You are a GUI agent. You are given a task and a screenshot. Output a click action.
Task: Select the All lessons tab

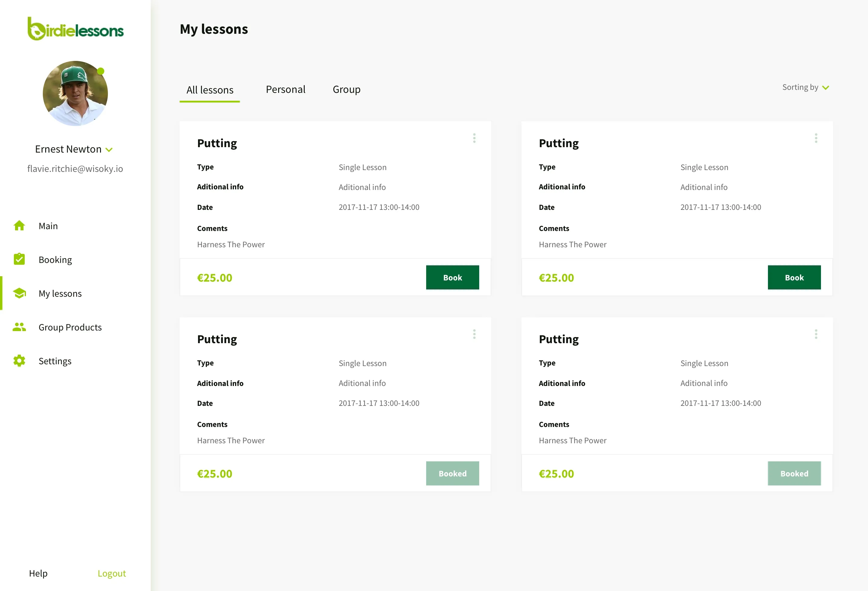tap(209, 90)
